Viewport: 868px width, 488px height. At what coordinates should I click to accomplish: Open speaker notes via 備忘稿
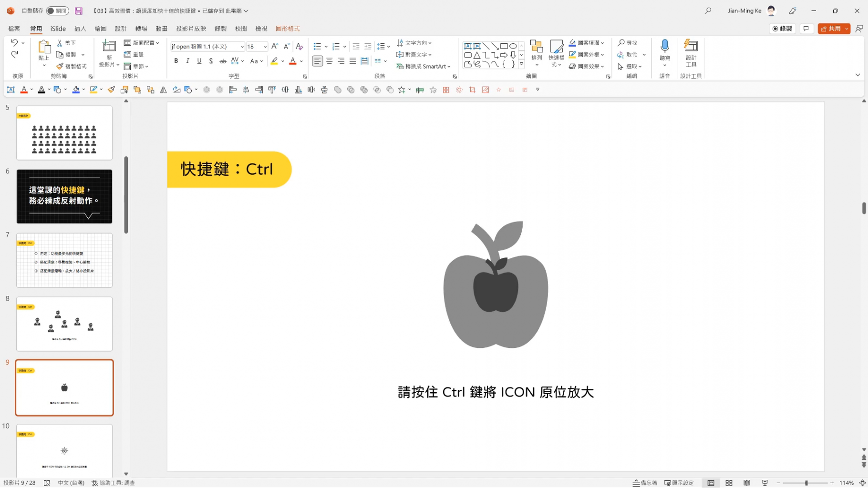(x=646, y=483)
